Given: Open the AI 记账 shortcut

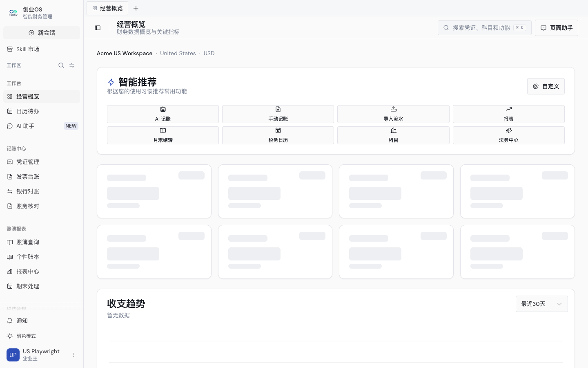Looking at the screenshot, I should click(163, 114).
